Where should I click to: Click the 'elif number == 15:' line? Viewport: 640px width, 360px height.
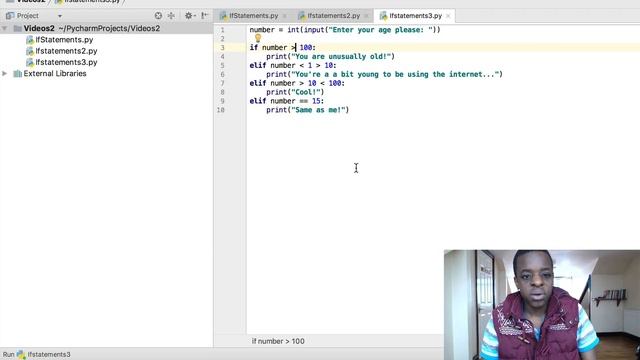[x=287, y=101]
